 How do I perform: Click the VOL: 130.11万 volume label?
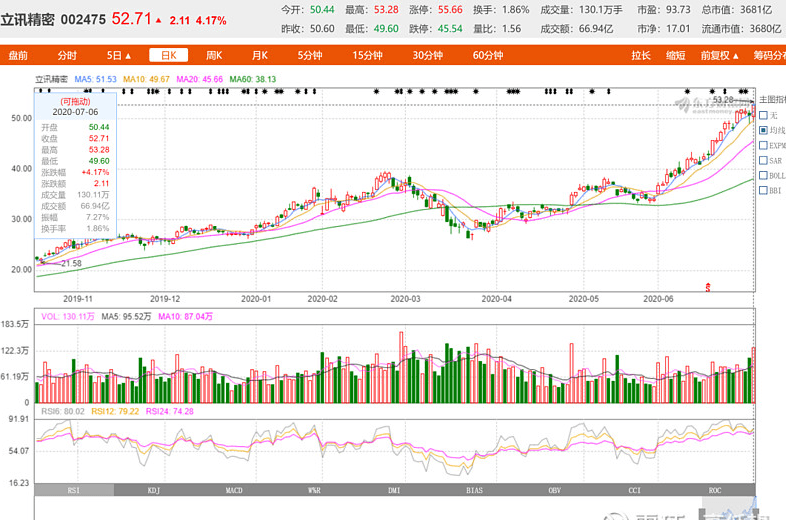click(68, 316)
